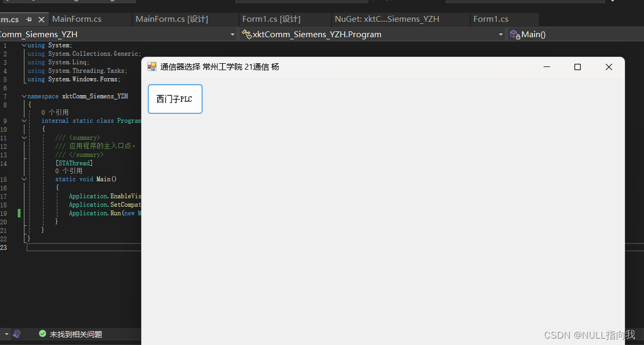Click the 0 个引用 link above class Program
This screenshot has width=644, height=345.
tap(52, 112)
